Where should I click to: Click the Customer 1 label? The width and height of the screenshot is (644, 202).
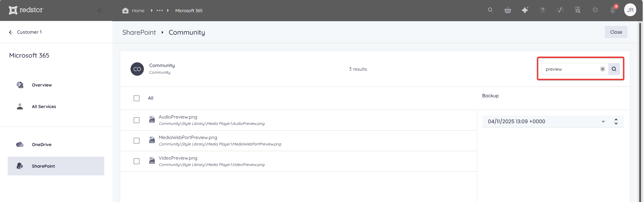click(29, 32)
